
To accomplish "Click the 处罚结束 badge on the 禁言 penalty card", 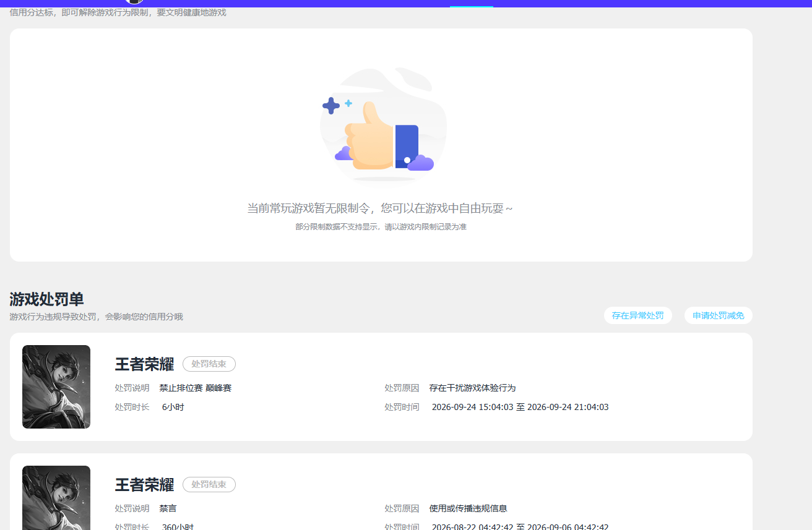I will tap(209, 484).
